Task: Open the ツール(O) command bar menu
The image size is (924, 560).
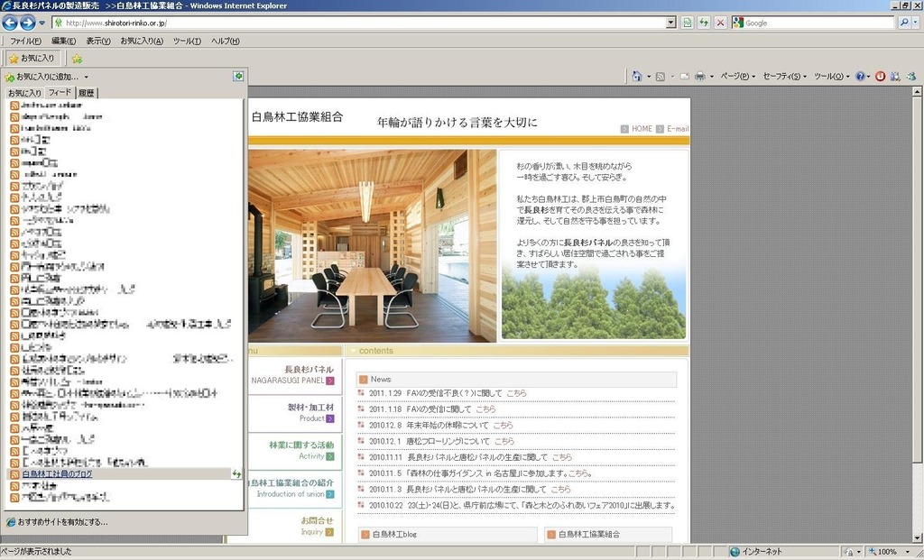Action: tap(832, 77)
